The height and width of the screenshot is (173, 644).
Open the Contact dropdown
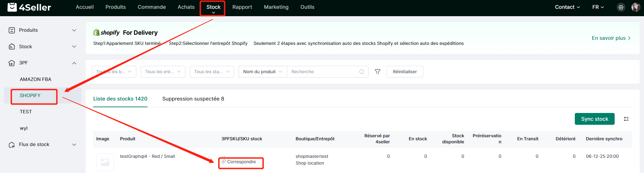(567, 7)
